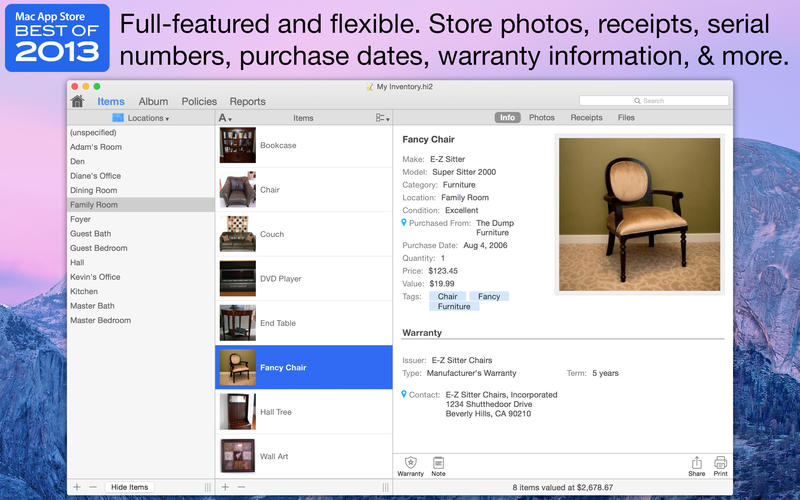The width and height of the screenshot is (800, 500).
Task: Click in the Search field
Action: click(653, 101)
